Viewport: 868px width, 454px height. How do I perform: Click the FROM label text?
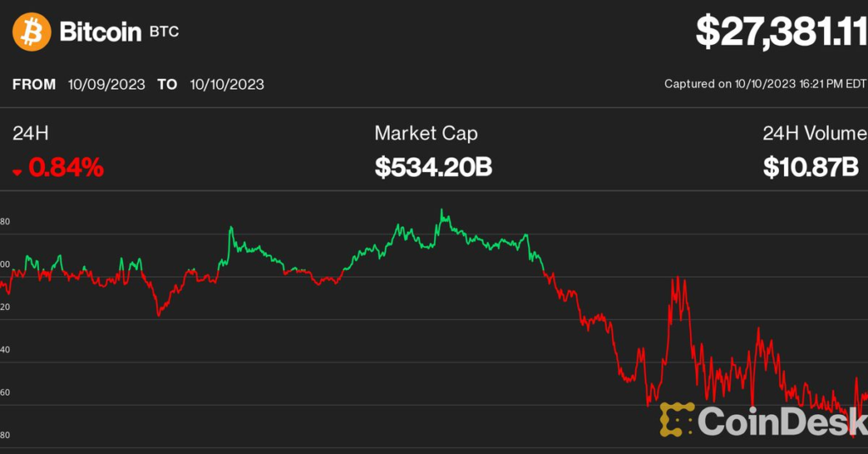[34, 85]
